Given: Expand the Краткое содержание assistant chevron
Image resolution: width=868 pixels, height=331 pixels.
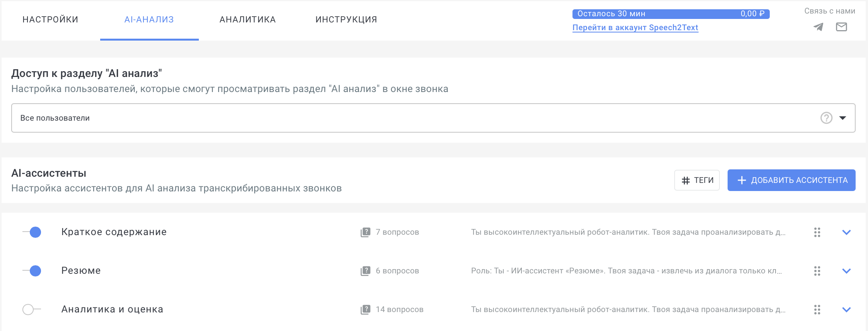Looking at the screenshot, I should [846, 232].
